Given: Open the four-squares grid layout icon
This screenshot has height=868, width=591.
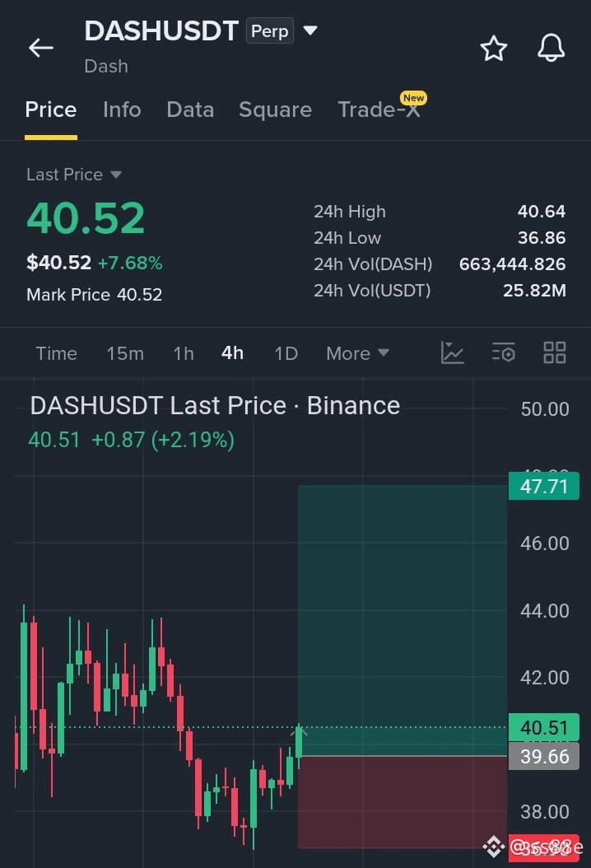Looking at the screenshot, I should (x=555, y=352).
